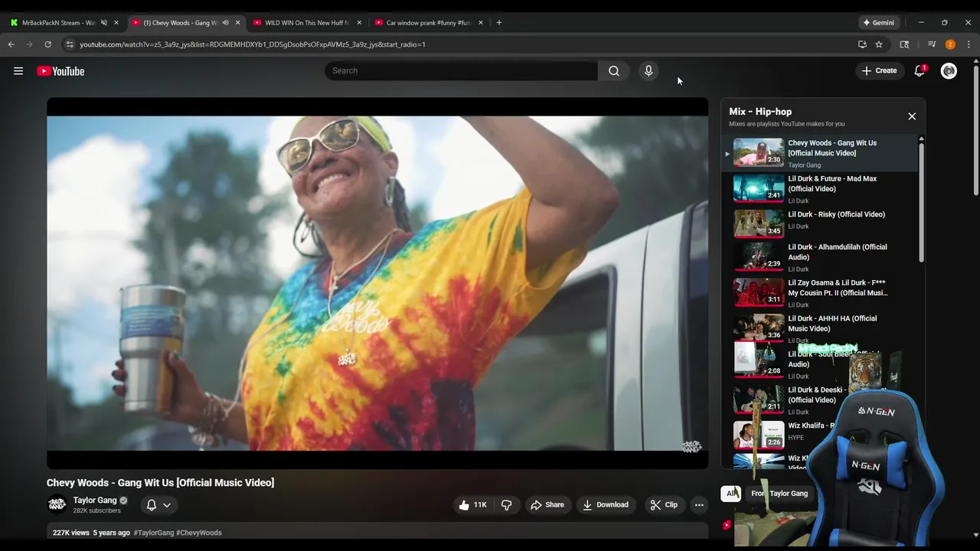Switch to Car window prank tab
980x551 pixels.
422,23
